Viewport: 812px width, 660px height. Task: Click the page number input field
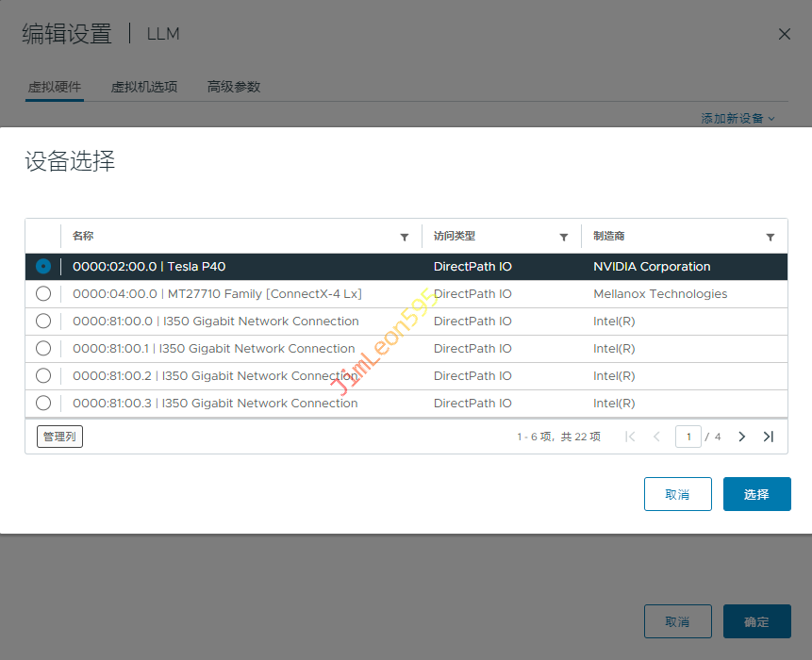tap(688, 437)
